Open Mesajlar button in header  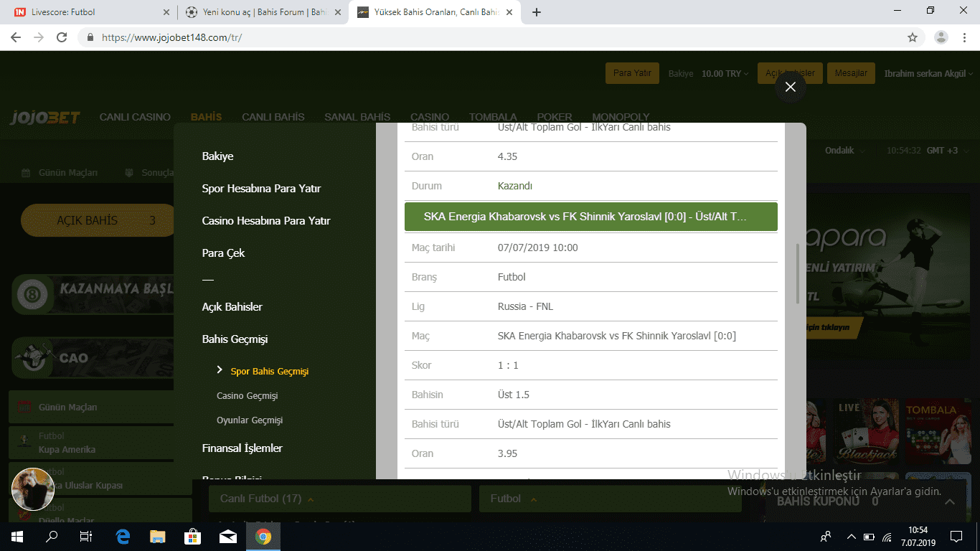[851, 73]
